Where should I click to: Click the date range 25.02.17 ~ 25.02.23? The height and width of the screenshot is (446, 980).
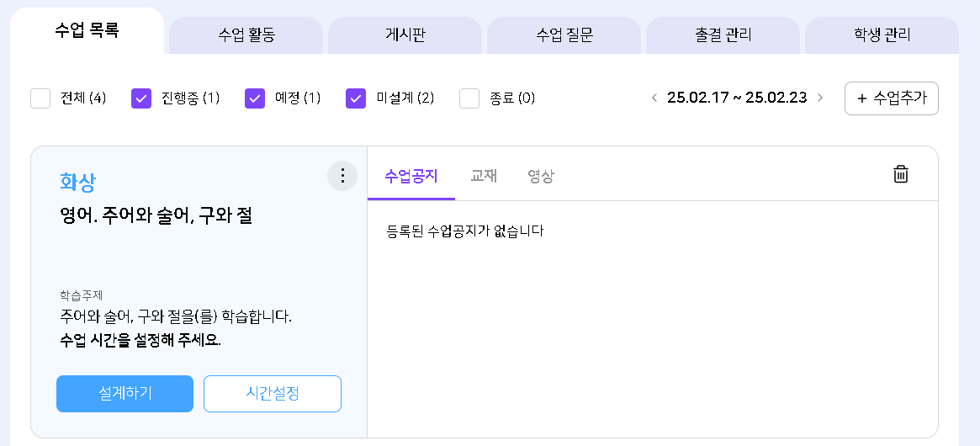(737, 98)
